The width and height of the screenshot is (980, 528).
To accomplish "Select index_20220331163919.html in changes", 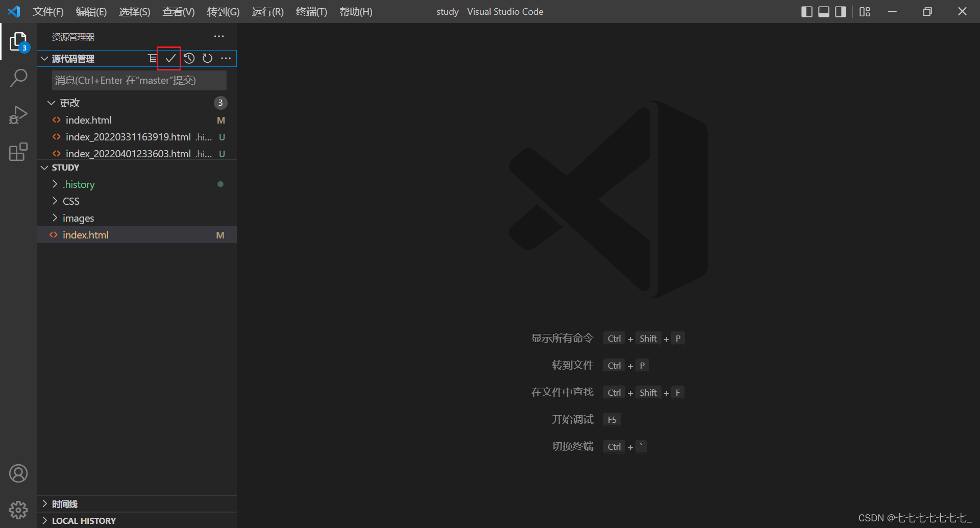I will 137,137.
